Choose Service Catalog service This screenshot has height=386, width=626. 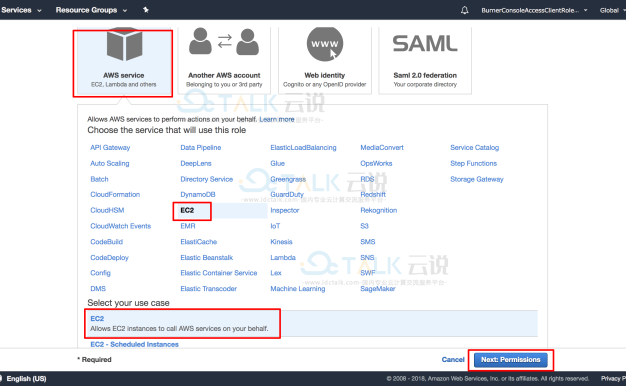point(475,147)
